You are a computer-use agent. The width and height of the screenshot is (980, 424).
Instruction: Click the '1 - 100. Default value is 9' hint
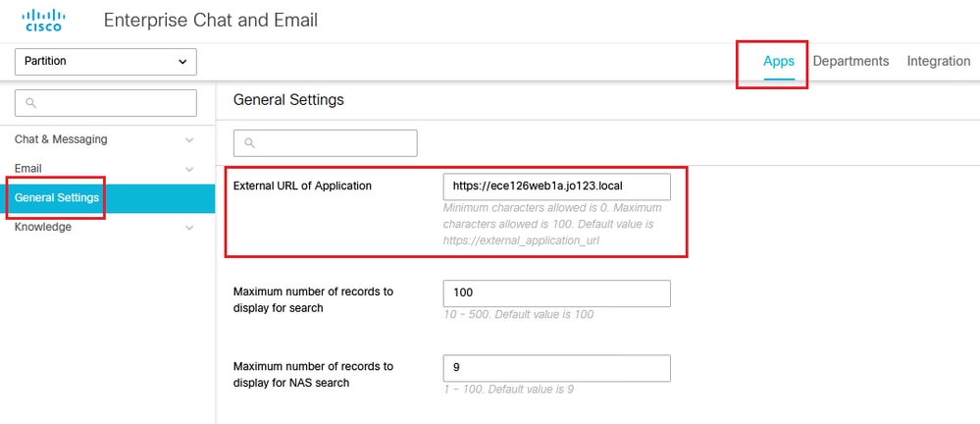click(509, 390)
